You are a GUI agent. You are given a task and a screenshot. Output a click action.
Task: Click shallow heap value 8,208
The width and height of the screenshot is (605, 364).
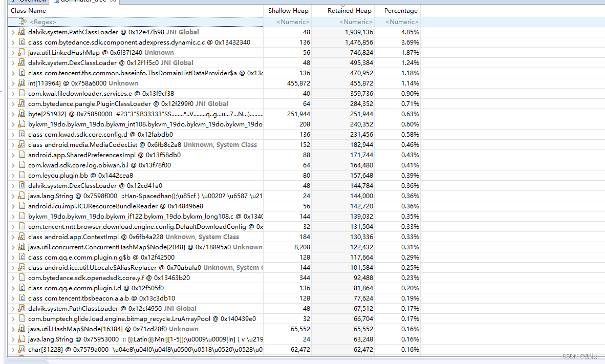(x=302, y=247)
